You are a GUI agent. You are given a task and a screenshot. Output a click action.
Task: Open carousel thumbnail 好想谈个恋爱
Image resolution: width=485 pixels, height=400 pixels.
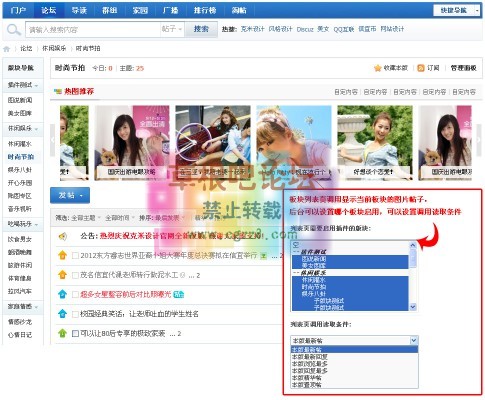[375, 143]
